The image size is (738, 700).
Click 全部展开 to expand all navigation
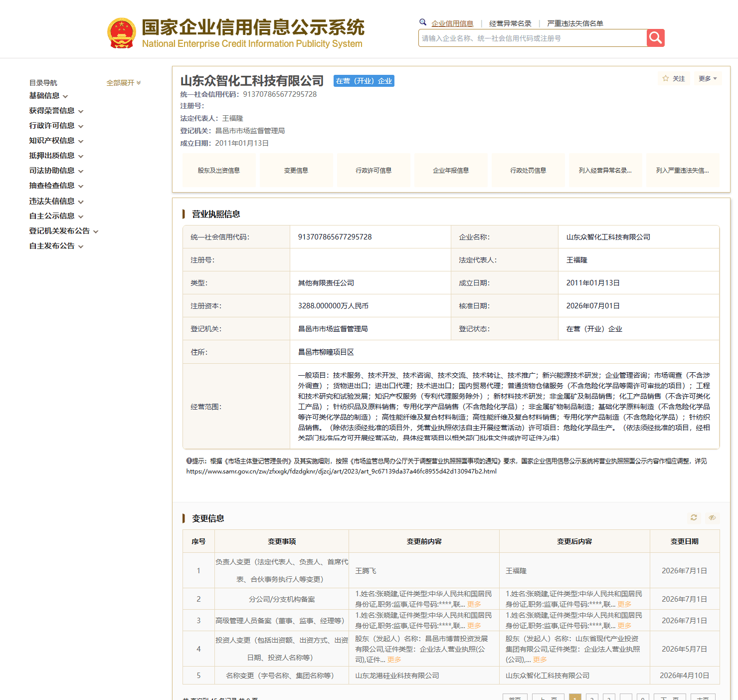point(124,83)
